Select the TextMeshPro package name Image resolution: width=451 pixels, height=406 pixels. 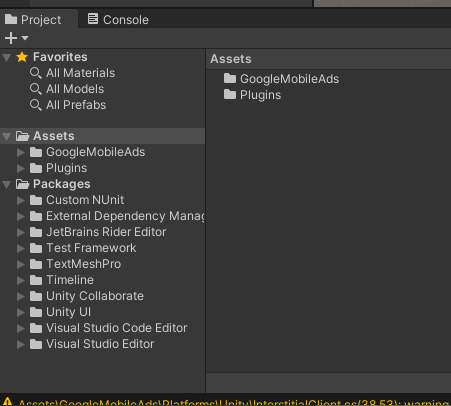(83, 264)
